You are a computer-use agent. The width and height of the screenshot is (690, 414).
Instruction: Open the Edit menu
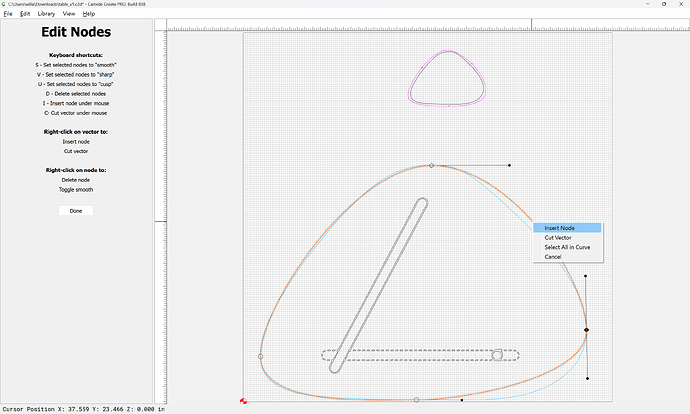point(25,14)
